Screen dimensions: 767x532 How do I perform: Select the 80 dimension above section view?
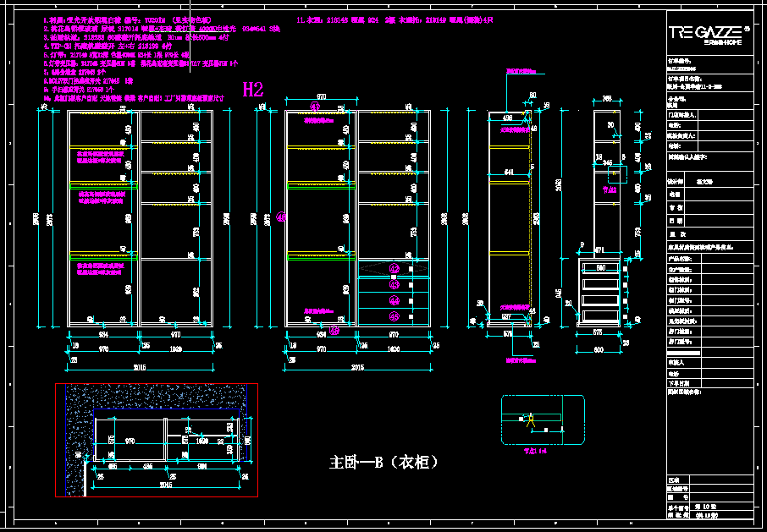coord(532,95)
